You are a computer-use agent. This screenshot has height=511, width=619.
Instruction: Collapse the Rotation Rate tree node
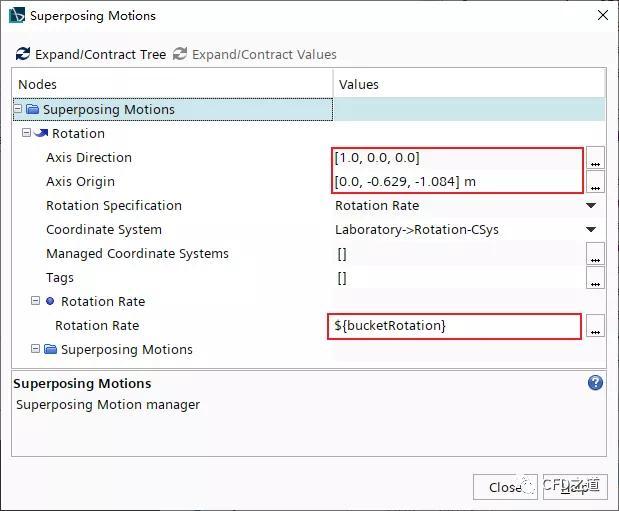coord(35,301)
